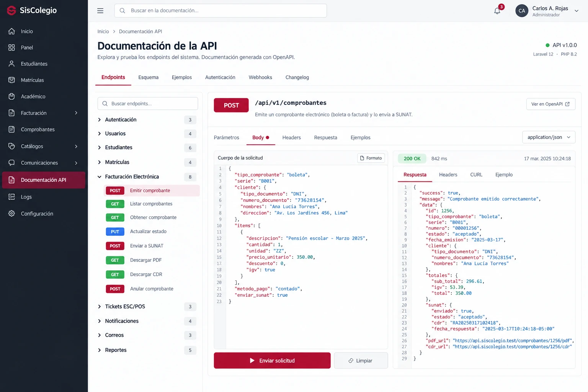Click the SisColegio logo icon

pyautogui.click(x=11, y=10)
